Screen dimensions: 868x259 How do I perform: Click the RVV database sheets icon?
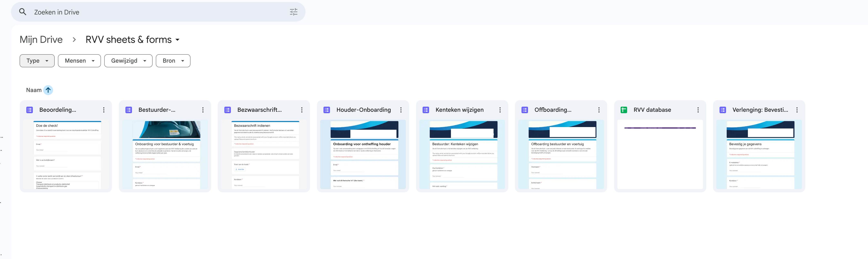(x=624, y=110)
